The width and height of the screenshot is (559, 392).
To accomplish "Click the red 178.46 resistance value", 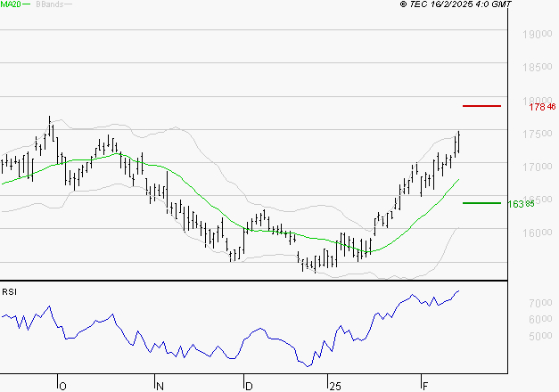I will (x=542, y=107).
